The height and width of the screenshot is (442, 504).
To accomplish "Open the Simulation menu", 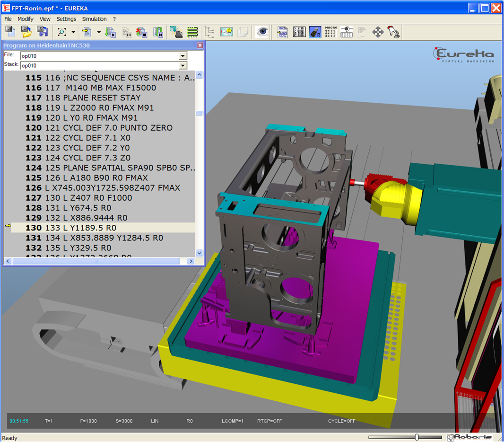I will (x=94, y=19).
